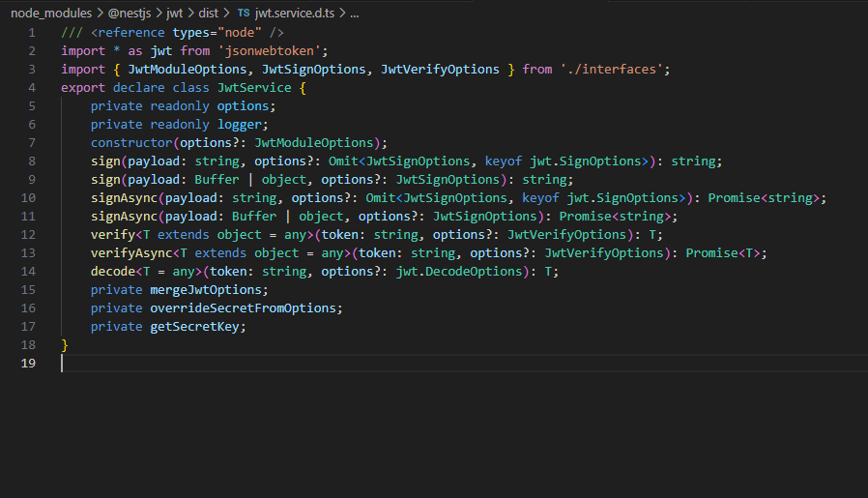Image resolution: width=868 pixels, height=498 pixels.
Task: Click jwt.DecodeOptions type on line 14
Action: [459, 272]
